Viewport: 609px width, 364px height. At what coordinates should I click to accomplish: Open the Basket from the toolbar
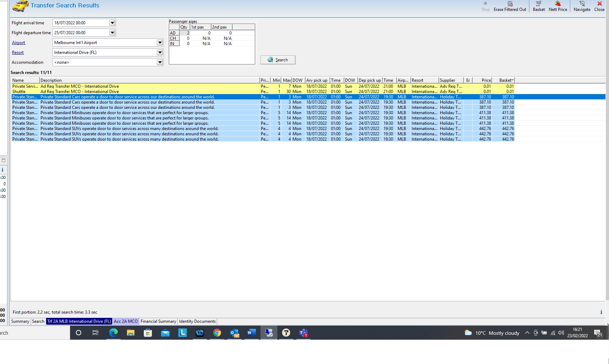point(539,6)
